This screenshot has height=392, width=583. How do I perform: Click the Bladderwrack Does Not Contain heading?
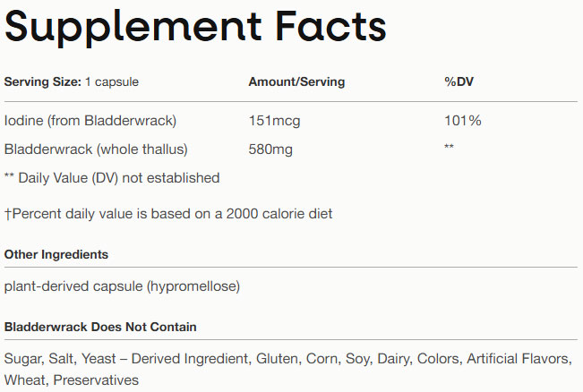pos(100,328)
